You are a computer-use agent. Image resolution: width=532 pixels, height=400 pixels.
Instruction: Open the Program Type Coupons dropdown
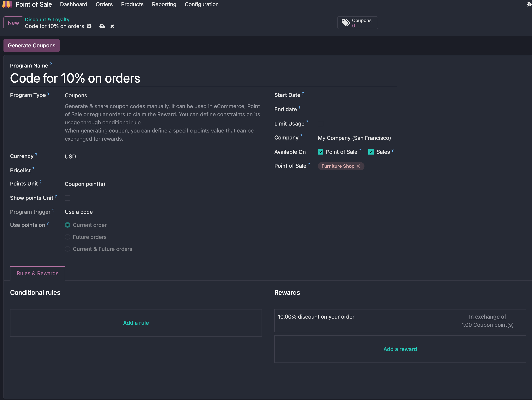point(76,96)
